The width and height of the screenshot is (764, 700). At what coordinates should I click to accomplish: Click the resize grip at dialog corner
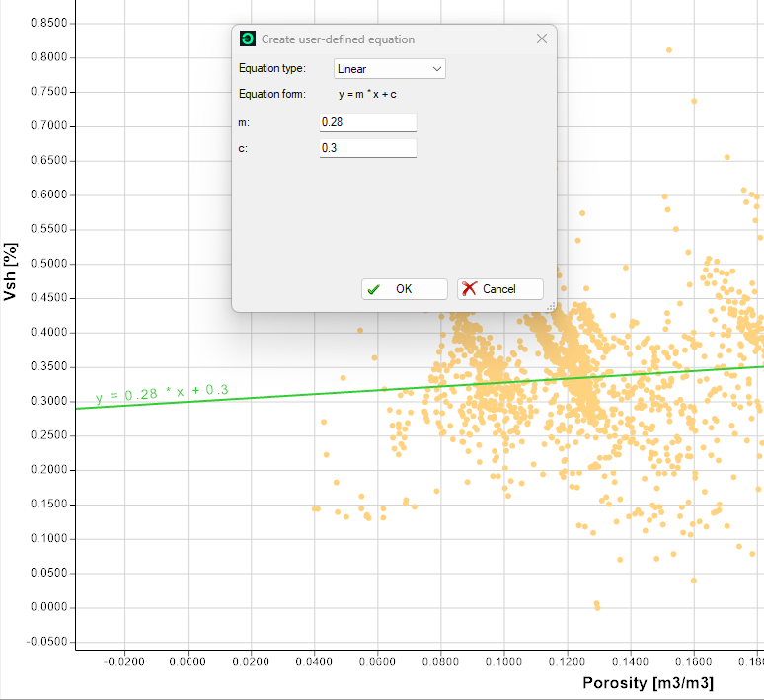[x=551, y=307]
